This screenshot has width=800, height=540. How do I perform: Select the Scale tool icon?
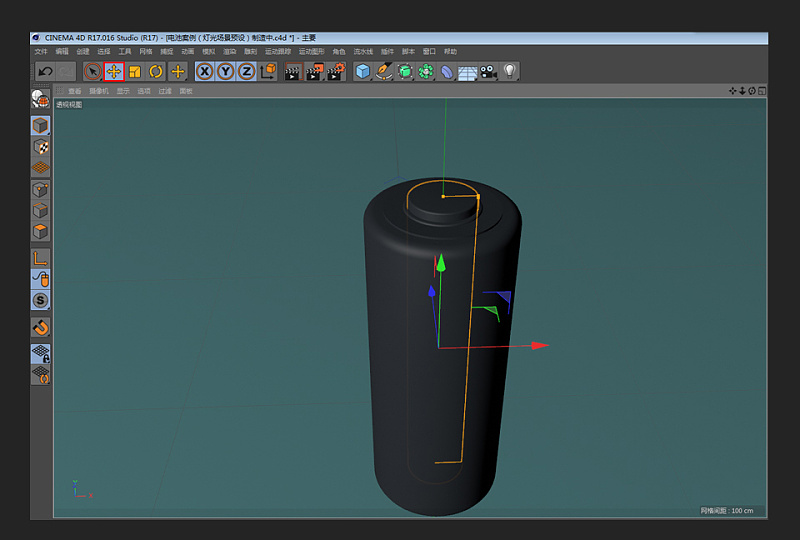(135, 71)
